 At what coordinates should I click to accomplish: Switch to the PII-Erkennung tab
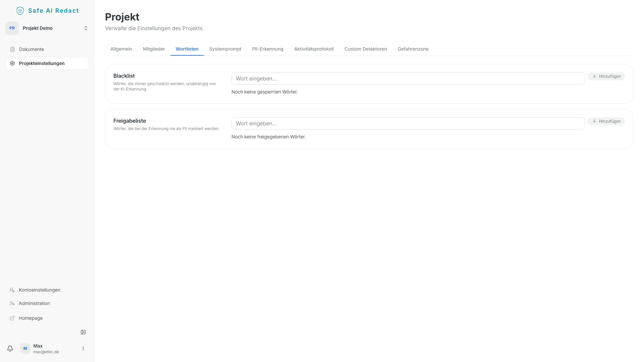tap(267, 49)
